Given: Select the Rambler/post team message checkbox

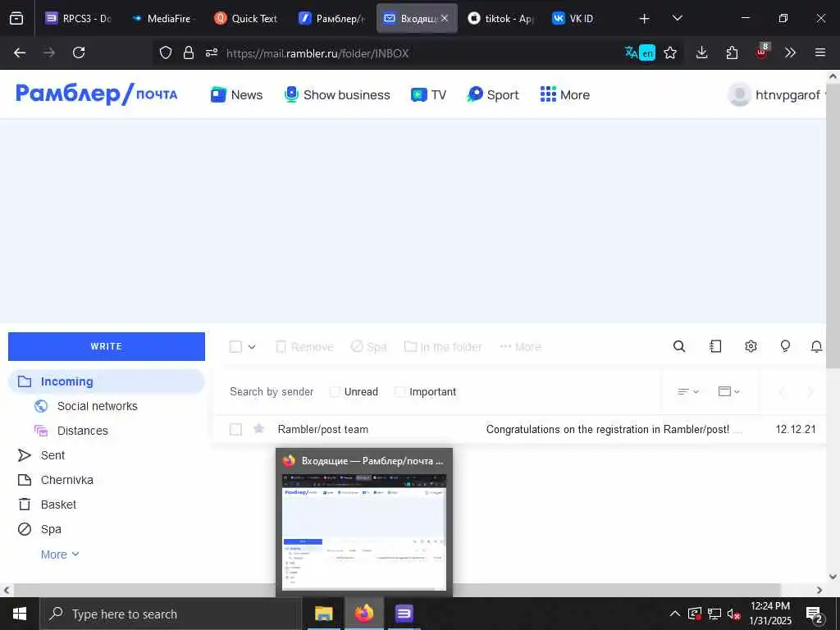Looking at the screenshot, I should pos(235,429).
